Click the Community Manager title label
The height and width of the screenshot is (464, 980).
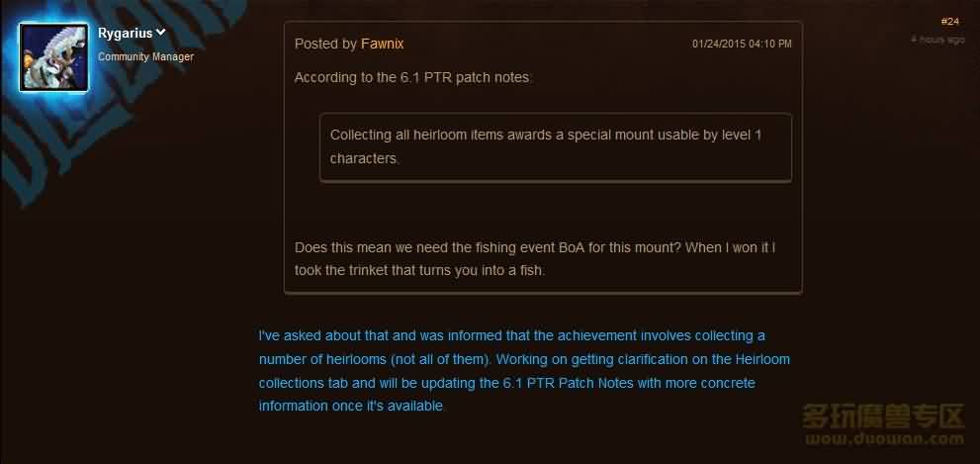(145, 56)
